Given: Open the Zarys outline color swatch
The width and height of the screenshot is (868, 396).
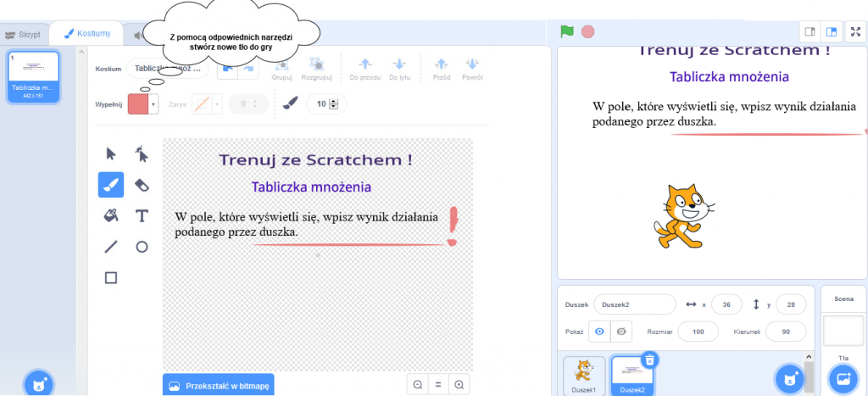Looking at the screenshot, I should coord(202,103).
